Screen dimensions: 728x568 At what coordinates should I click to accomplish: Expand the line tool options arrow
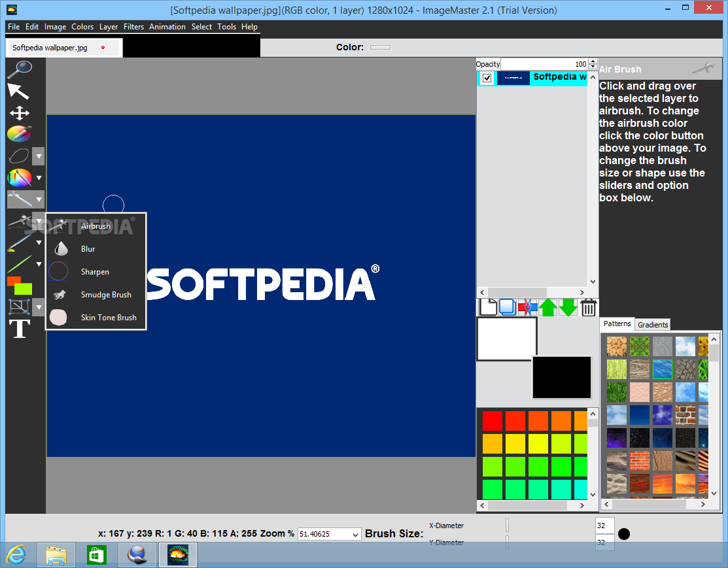[x=39, y=264]
